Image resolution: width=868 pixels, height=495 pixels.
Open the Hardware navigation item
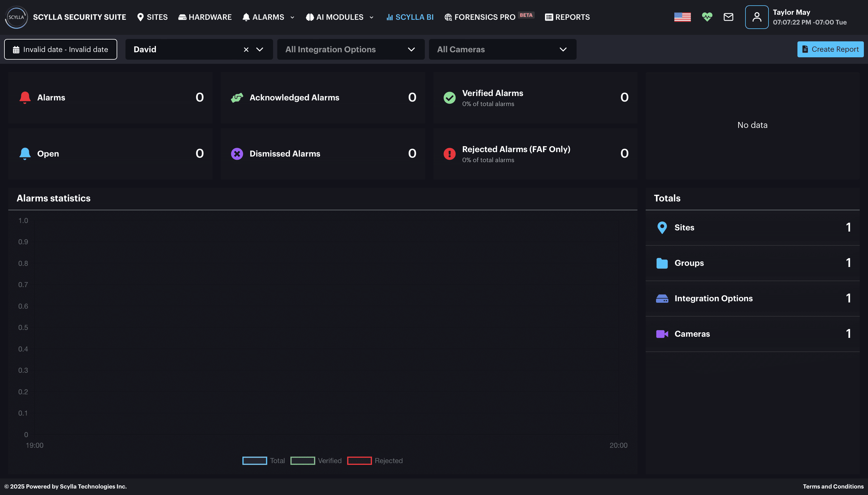click(x=205, y=17)
